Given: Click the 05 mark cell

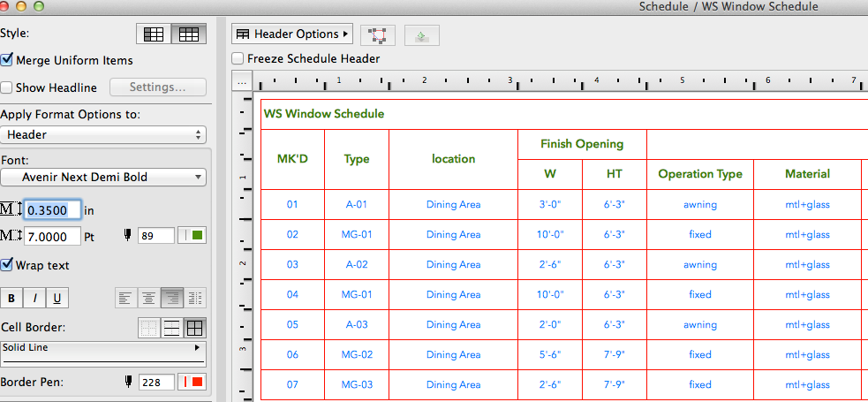Looking at the screenshot, I should pyautogui.click(x=292, y=324).
